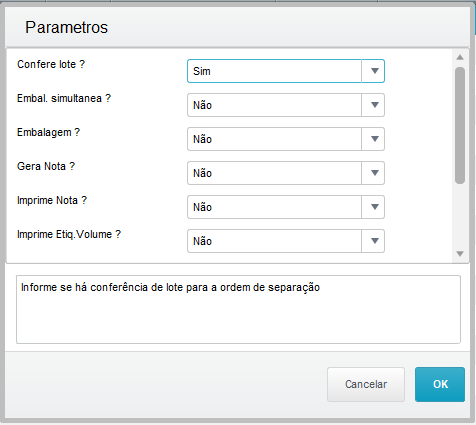476x425 pixels.
Task: Click the help description text box
Action: pyautogui.click(x=238, y=309)
